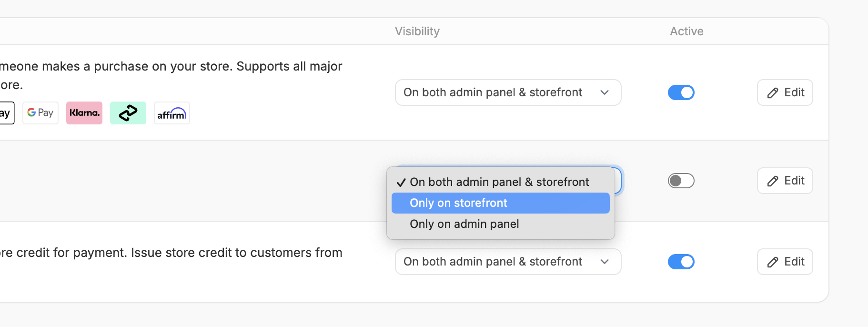Click the Google Pay badge
The height and width of the screenshot is (327, 868).
point(40,113)
